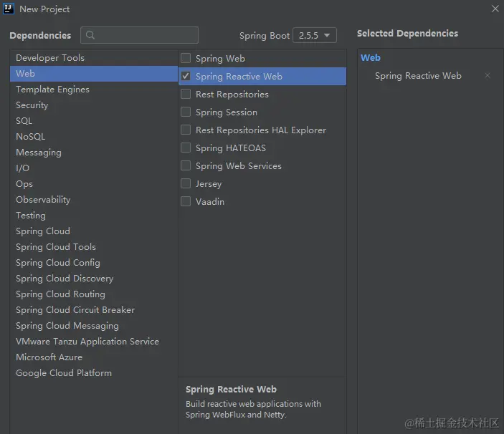Open the Template Engines category

pos(94,90)
